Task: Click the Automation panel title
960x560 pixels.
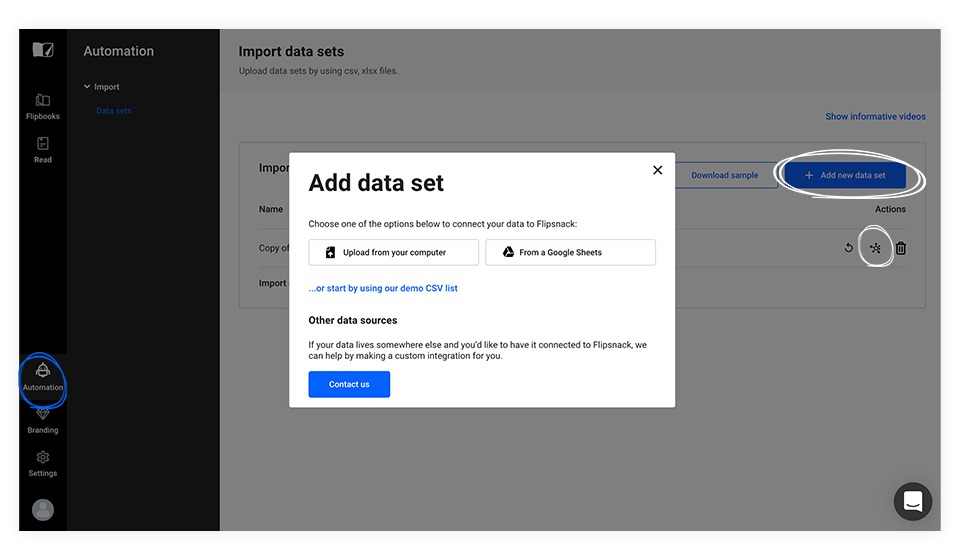Action: point(119,51)
